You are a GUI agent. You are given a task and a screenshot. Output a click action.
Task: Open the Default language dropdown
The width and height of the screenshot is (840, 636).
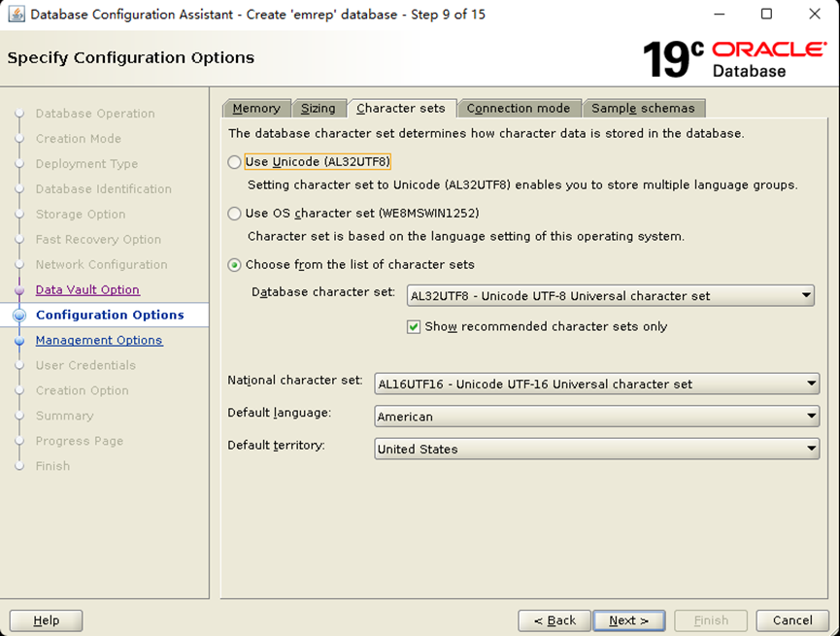597,417
